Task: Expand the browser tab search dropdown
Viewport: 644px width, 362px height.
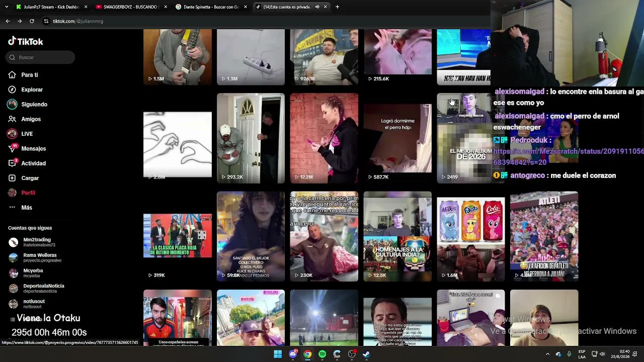Action: [x=7, y=7]
